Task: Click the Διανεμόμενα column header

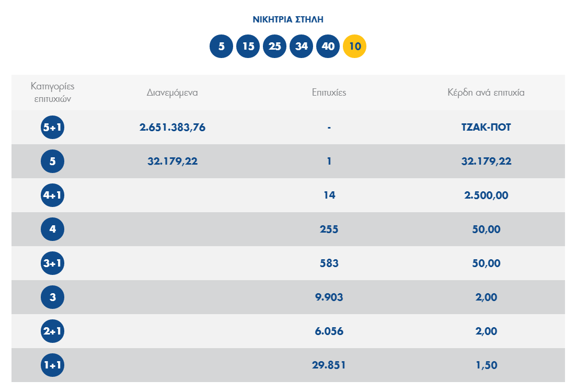Action: click(x=172, y=93)
